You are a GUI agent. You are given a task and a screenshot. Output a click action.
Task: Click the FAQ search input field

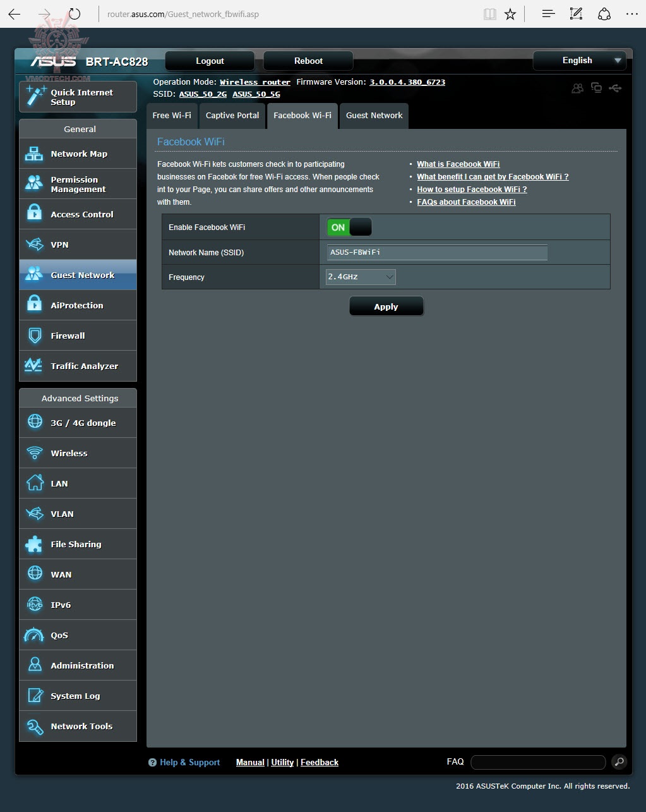538,762
